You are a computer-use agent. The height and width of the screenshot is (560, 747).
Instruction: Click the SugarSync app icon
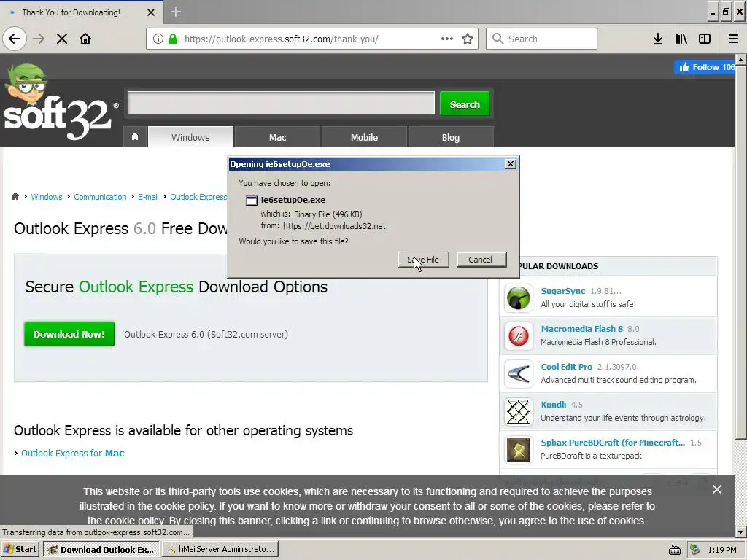[x=519, y=298]
